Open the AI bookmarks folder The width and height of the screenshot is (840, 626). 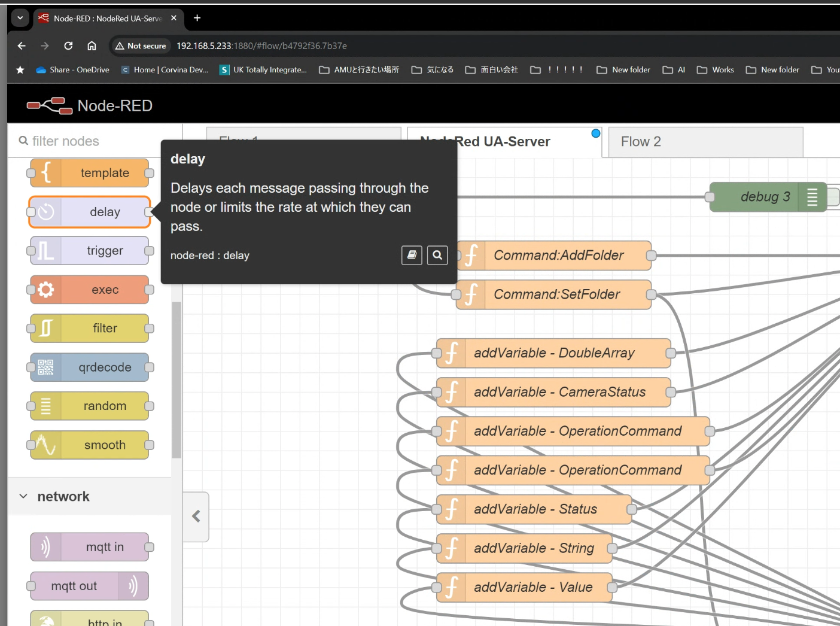(x=674, y=70)
